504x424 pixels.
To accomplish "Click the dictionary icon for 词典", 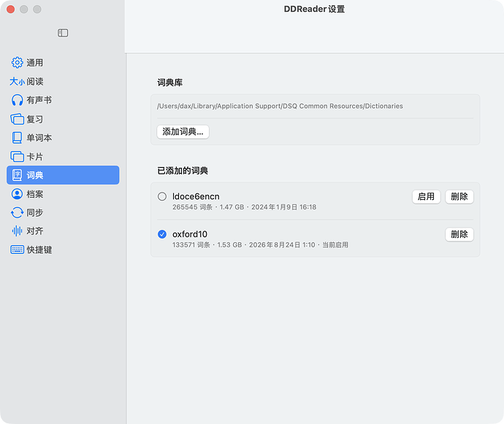I will (x=17, y=175).
